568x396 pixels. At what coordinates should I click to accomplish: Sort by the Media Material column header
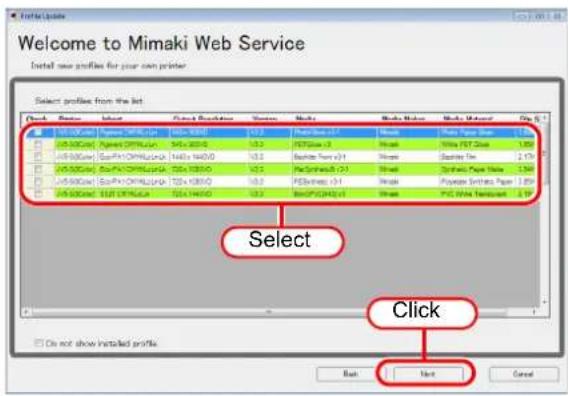tap(468, 119)
